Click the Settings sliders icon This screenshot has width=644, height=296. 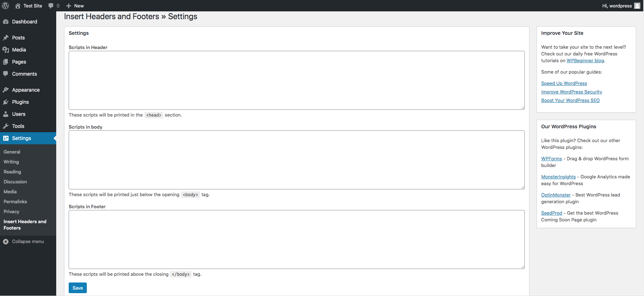tap(6, 138)
